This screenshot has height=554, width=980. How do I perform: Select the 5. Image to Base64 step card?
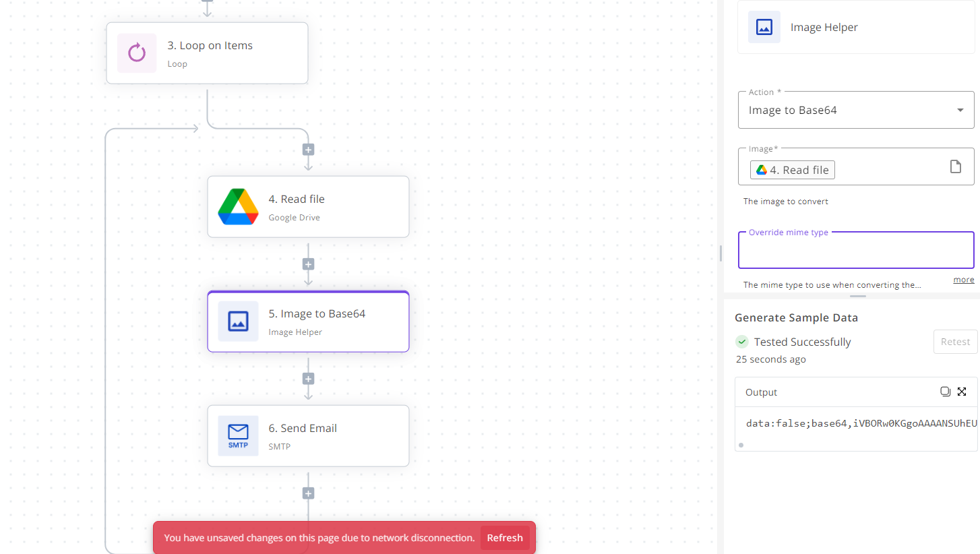point(308,321)
